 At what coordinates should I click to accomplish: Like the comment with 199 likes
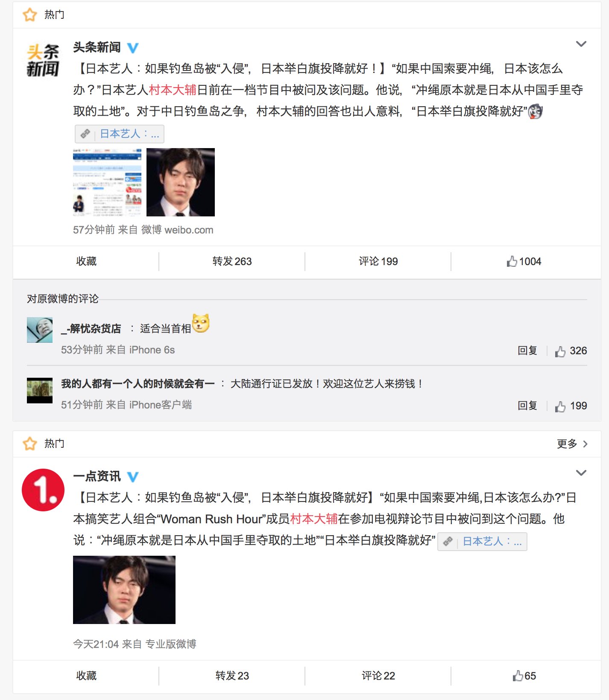click(x=571, y=406)
